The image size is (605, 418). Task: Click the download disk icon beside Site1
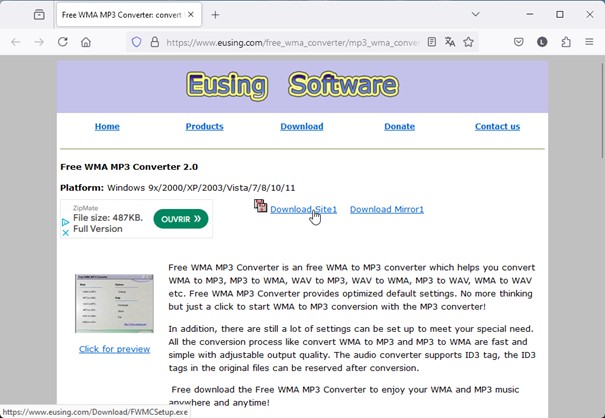pyautogui.click(x=260, y=206)
